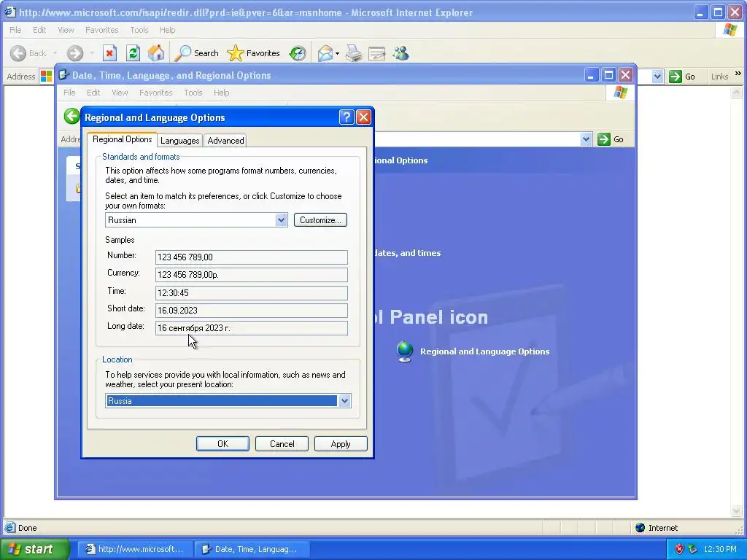This screenshot has height=560, width=747.
Task: Click the IE Back arrow icon
Action: click(x=18, y=53)
